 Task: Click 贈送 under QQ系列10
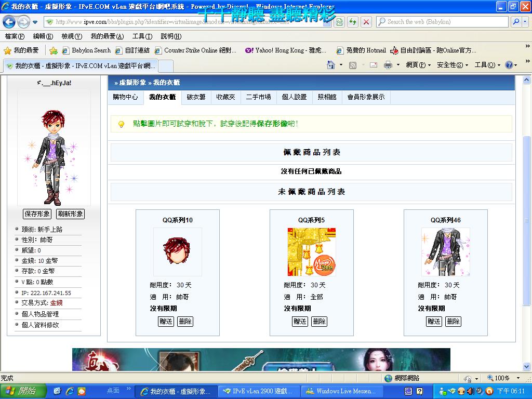pyautogui.click(x=166, y=321)
